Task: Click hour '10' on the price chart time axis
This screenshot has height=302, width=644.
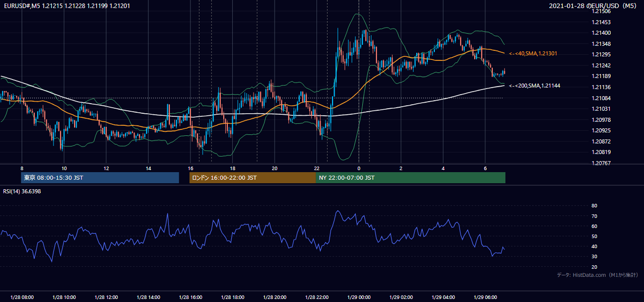Action: [x=64, y=168]
